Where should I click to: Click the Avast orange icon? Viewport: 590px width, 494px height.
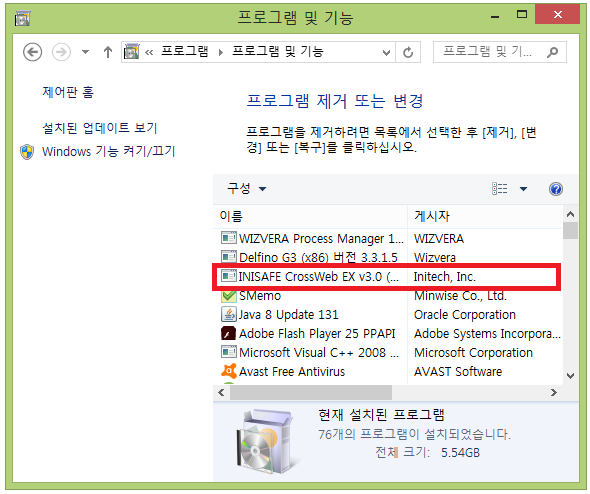pos(229,371)
